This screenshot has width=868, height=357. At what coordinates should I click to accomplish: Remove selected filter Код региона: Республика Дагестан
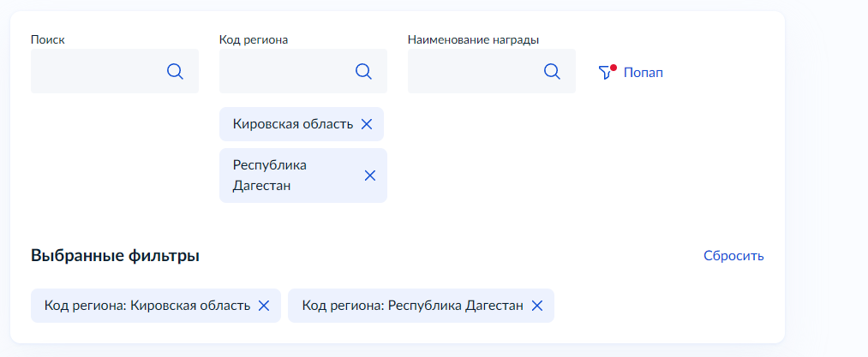pyautogui.click(x=537, y=306)
